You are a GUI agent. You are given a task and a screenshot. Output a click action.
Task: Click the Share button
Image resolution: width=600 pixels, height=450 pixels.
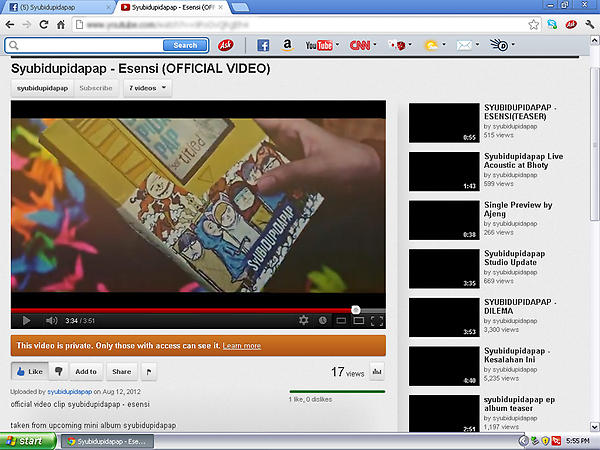[122, 371]
